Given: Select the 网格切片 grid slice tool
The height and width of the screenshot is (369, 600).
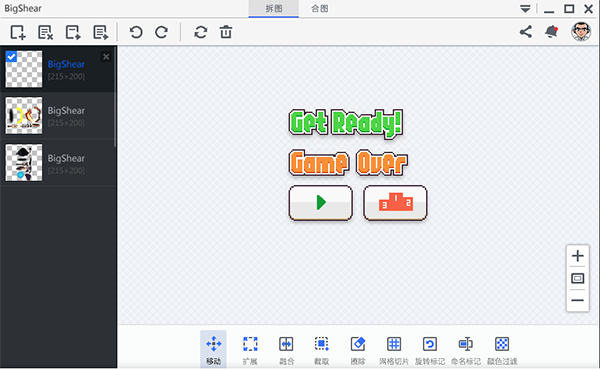Looking at the screenshot, I should pyautogui.click(x=394, y=349).
